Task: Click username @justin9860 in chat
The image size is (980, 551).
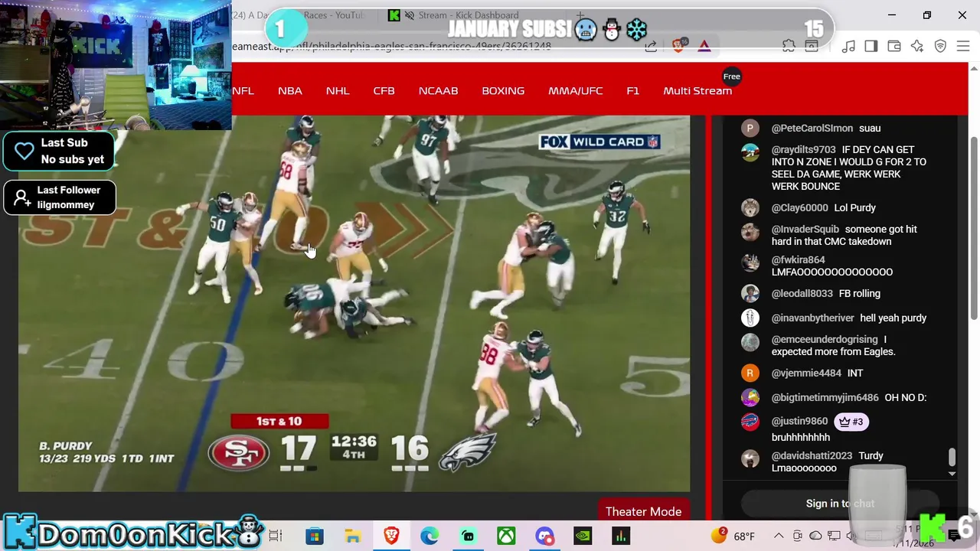Action: point(799,421)
